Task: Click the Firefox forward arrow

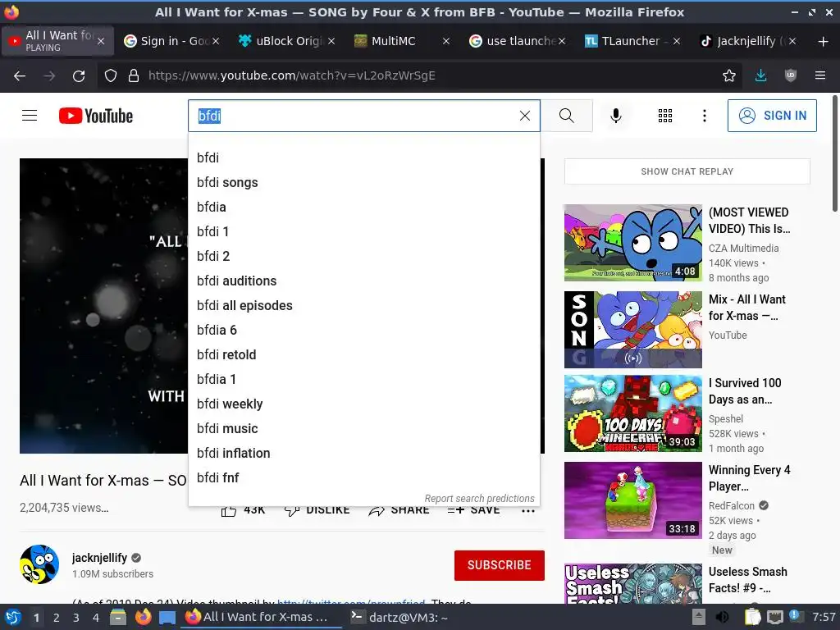Action: tap(49, 75)
